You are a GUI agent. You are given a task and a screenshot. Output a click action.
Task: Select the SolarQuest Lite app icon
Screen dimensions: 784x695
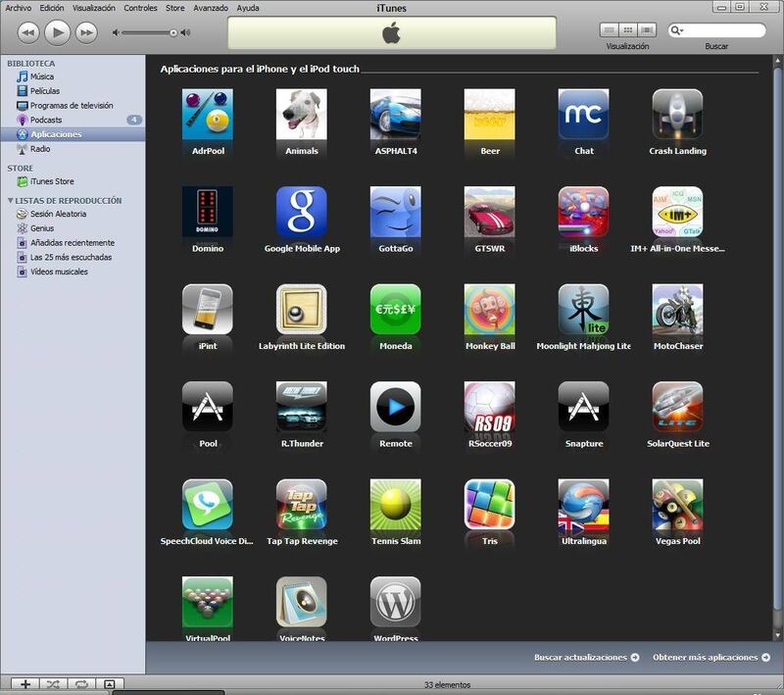coord(677,407)
